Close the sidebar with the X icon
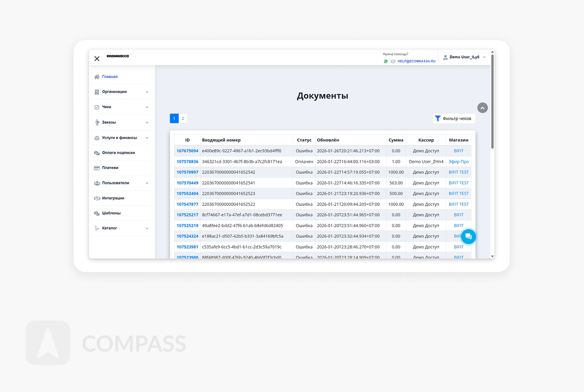Screen dimensions: 584x392 pos(97,59)
